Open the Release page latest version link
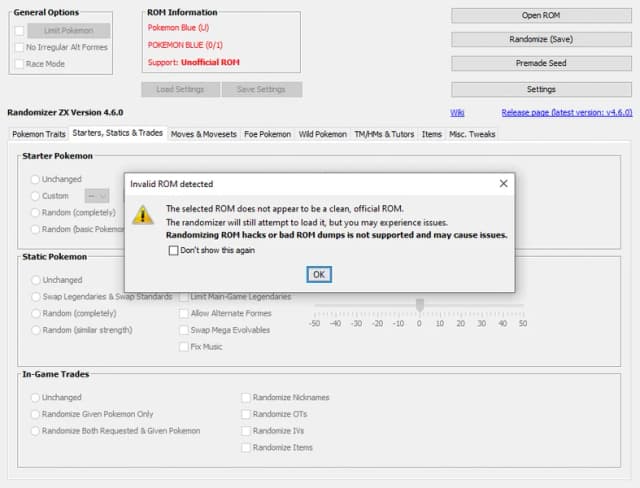This screenshot has width=640, height=488. 567,113
